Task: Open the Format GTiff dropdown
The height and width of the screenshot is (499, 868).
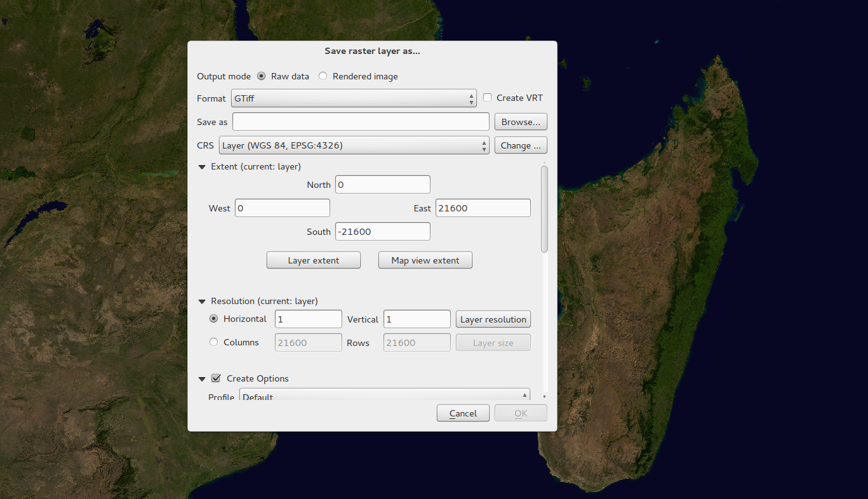Action: tap(354, 98)
